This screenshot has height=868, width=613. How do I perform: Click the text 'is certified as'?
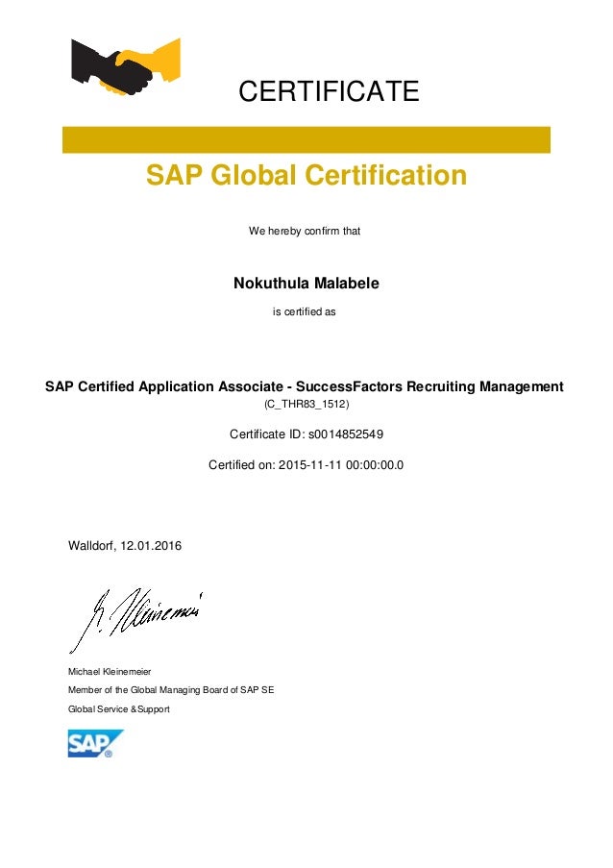point(305,311)
